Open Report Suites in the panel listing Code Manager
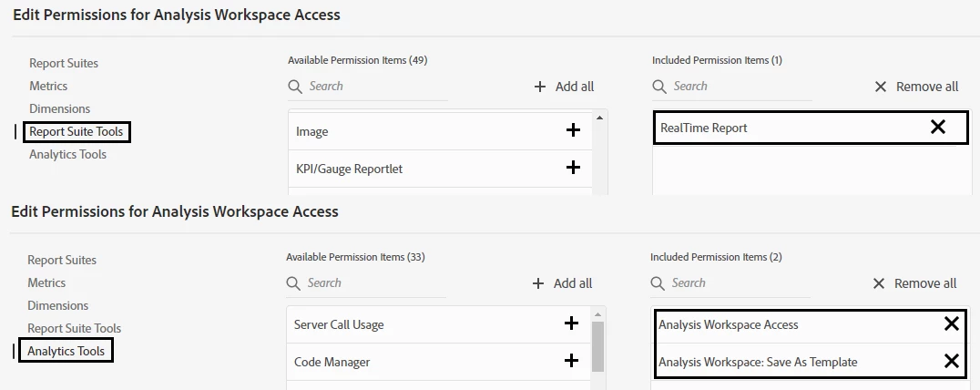 click(x=62, y=260)
